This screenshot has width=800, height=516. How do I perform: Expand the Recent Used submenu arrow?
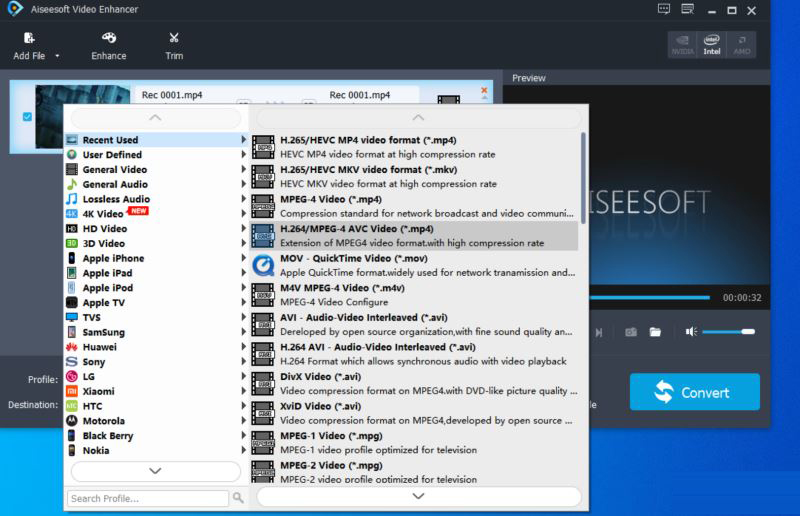(243, 139)
